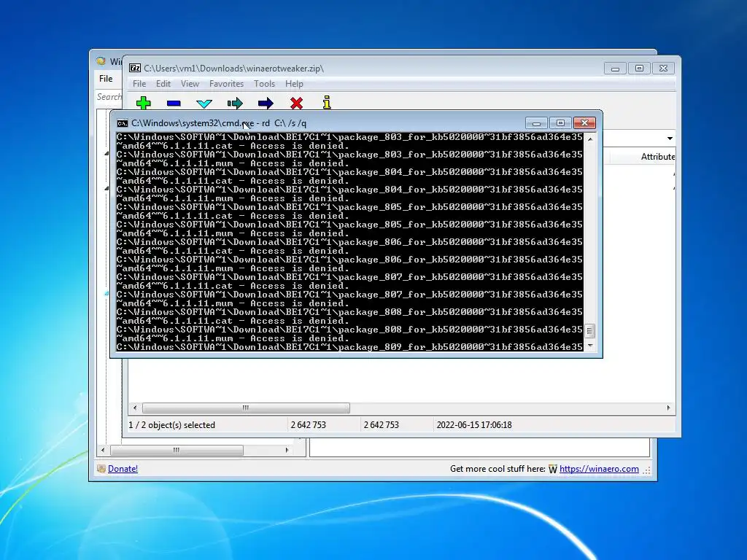Image resolution: width=747 pixels, height=560 pixels.
Task: Close the 7-Zip window
Action: pyautogui.click(x=663, y=69)
